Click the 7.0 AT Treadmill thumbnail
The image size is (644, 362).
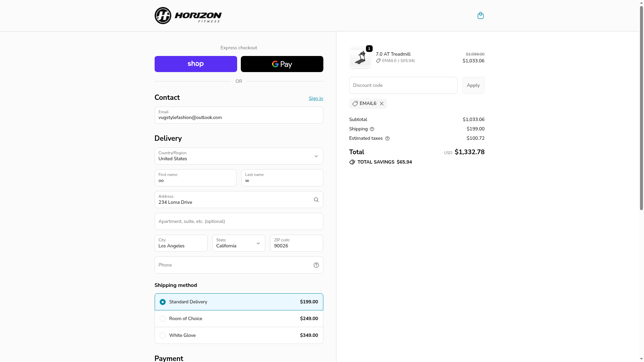360,58
